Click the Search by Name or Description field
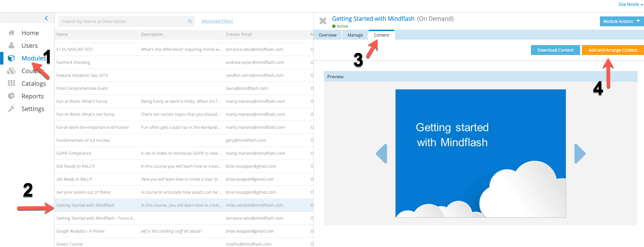 click(126, 21)
